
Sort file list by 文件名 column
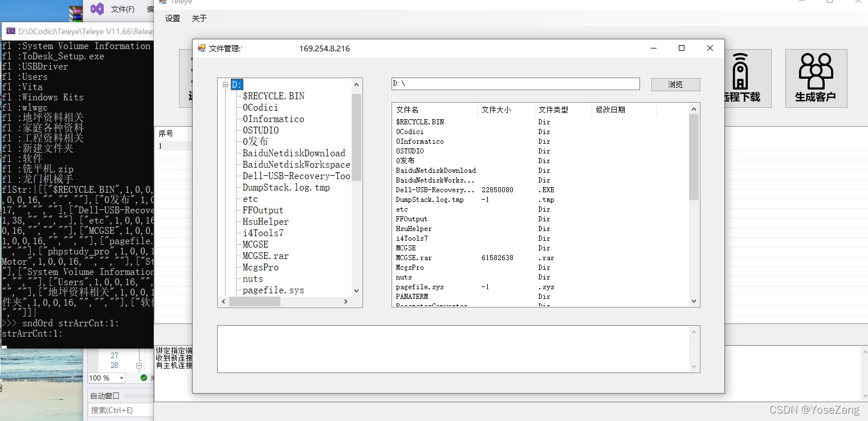click(435, 110)
